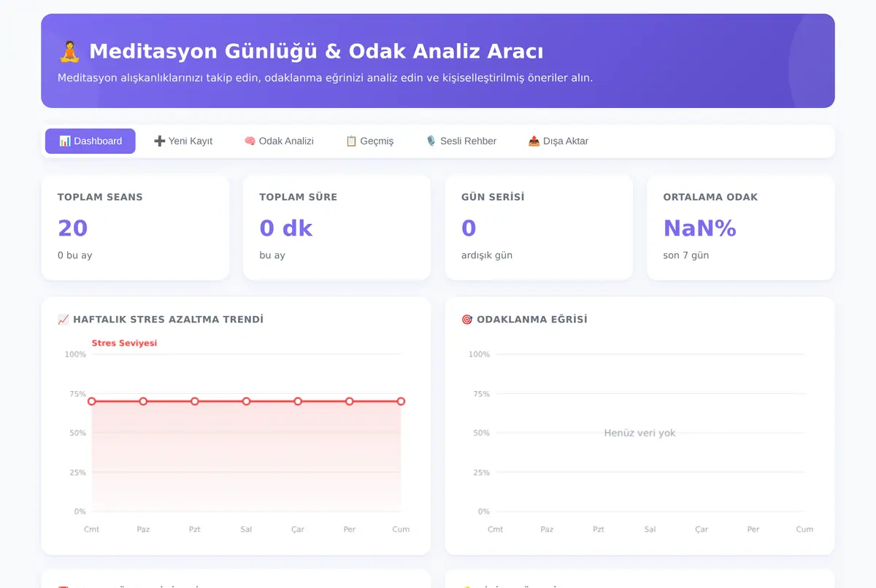Image resolution: width=876 pixels, height=588 pixels.
Task: Click the Cmt data point on stress chart
Action: [x=92, y=401]
